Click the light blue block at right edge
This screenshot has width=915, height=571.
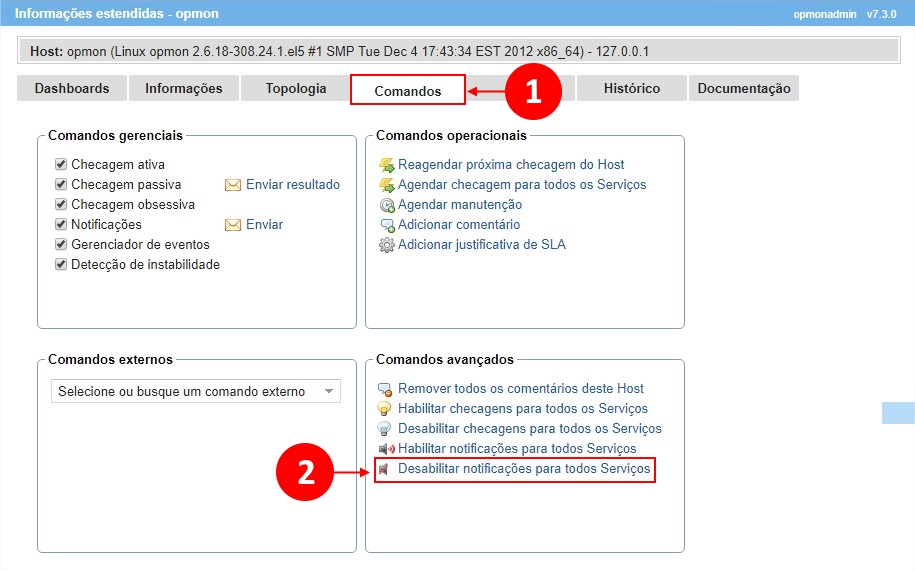(x=898, y=413)
